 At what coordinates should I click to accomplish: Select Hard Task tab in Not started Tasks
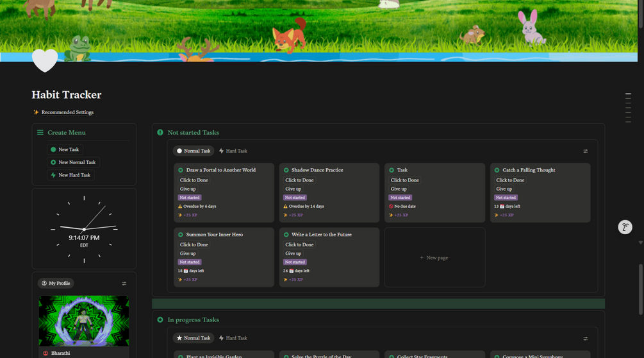coord(233,151)
